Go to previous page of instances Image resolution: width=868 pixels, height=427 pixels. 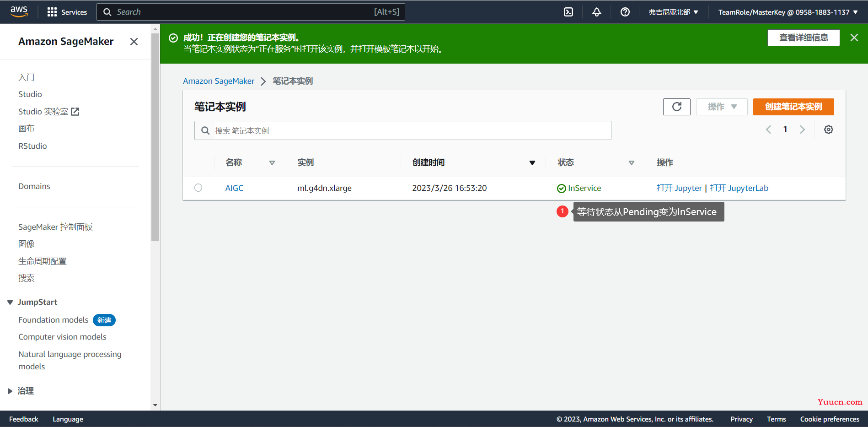[x=769, y=130]
